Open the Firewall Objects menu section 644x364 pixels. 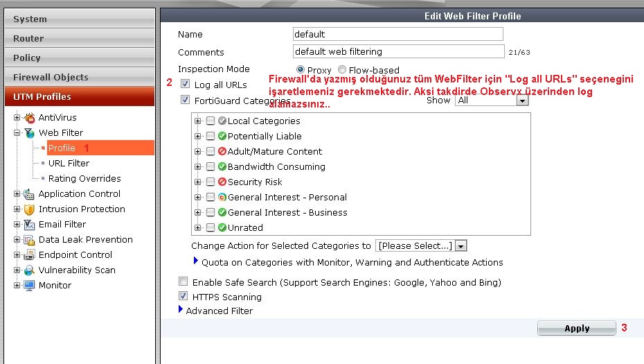pos(80,77)
